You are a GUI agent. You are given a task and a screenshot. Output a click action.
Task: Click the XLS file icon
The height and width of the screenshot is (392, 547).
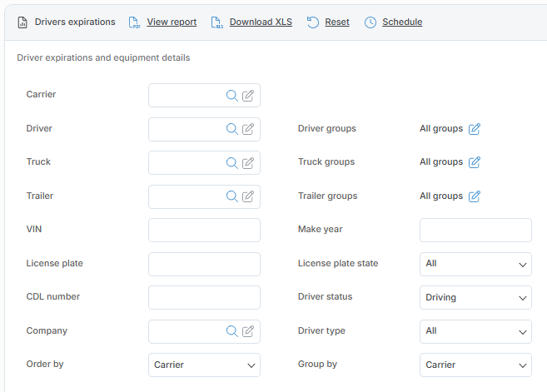pyautogui.click(x=217, y=22)
